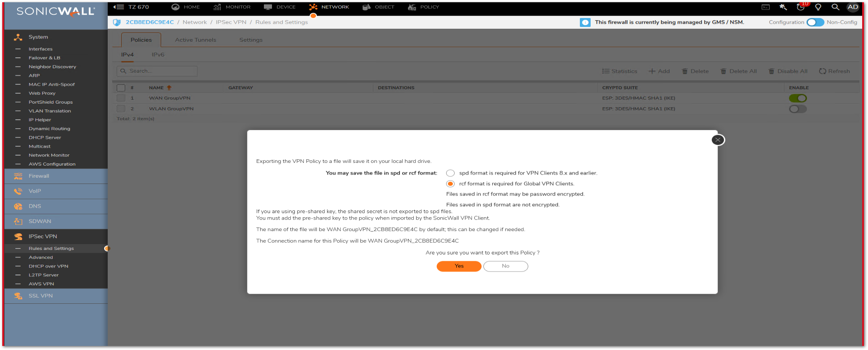Open pending notifications clock icon
The image size is (868, 350).
point(800,7)
